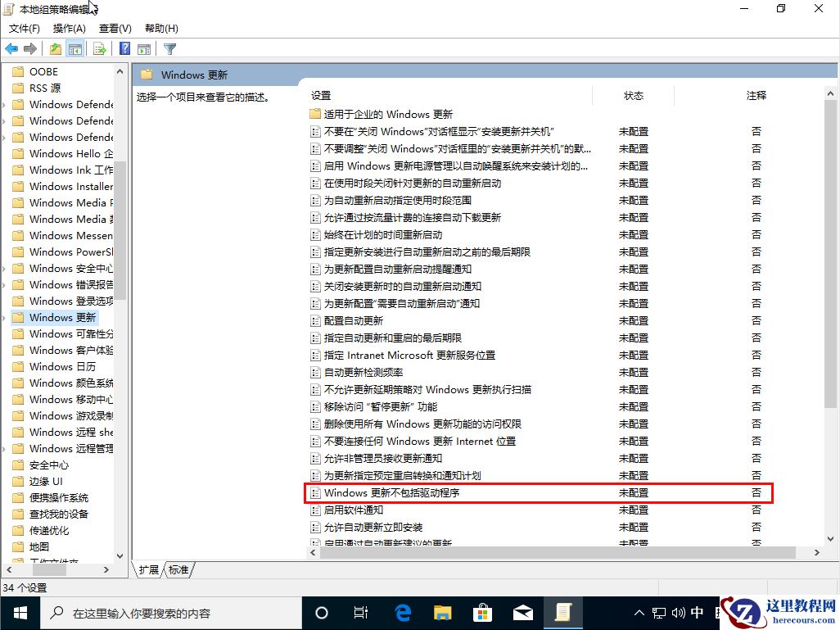Image resolution: width=840 pixels, height=630 pixels.
Task: Open the filter options via funnel icon
Action: click(x=169, y=48)
